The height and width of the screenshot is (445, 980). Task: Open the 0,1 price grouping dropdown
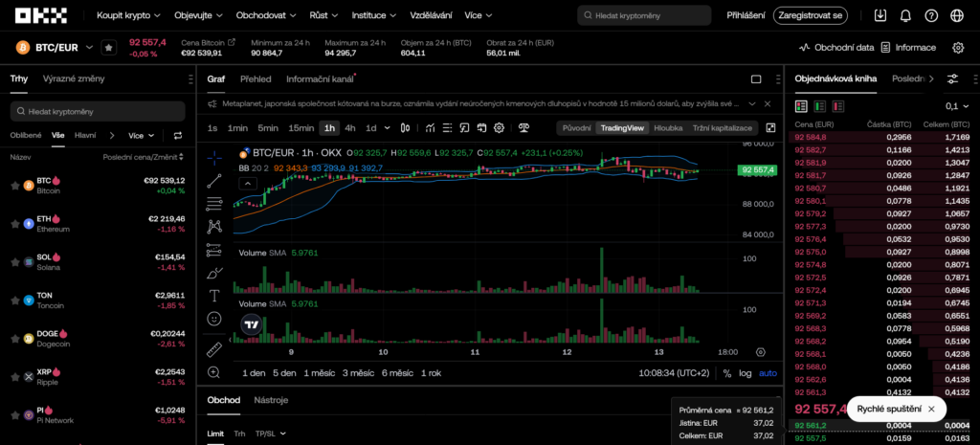click(x=957, y=106)
